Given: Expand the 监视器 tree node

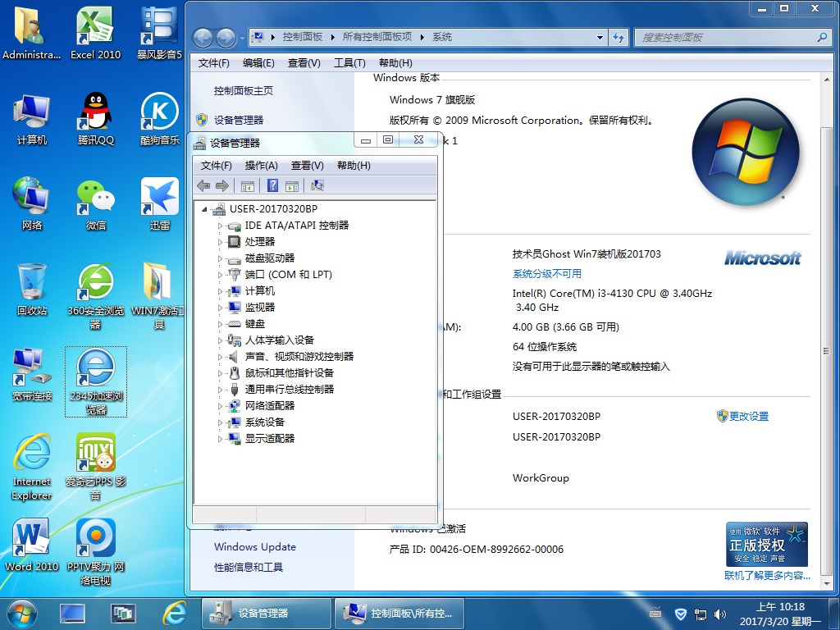Looking at the screenshot, I should tap(220, 308).
